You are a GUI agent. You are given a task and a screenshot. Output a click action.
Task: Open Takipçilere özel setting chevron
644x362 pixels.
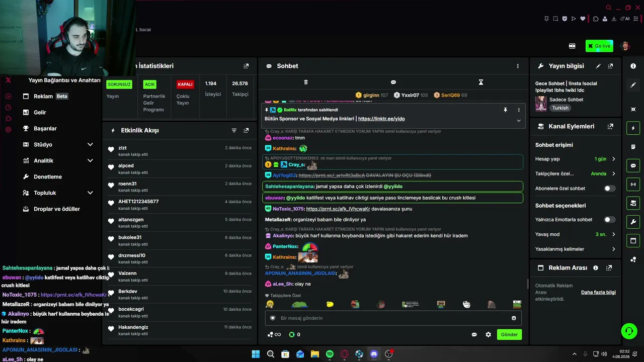tap(613, 174)
